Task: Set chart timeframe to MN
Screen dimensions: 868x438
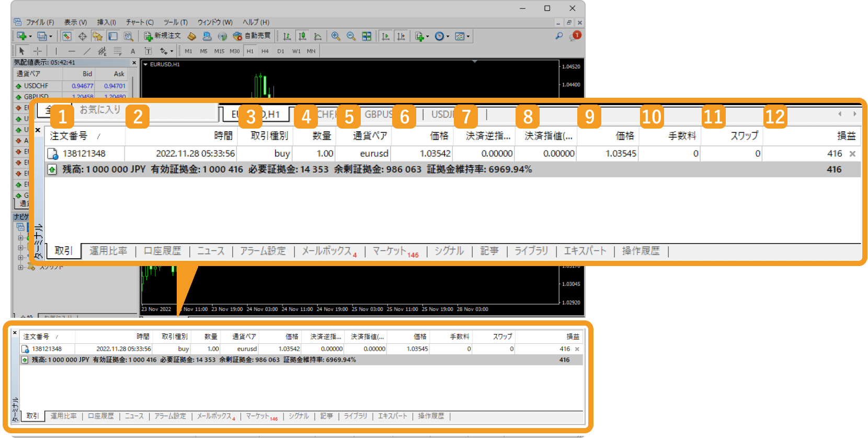Action: point(311,51)
